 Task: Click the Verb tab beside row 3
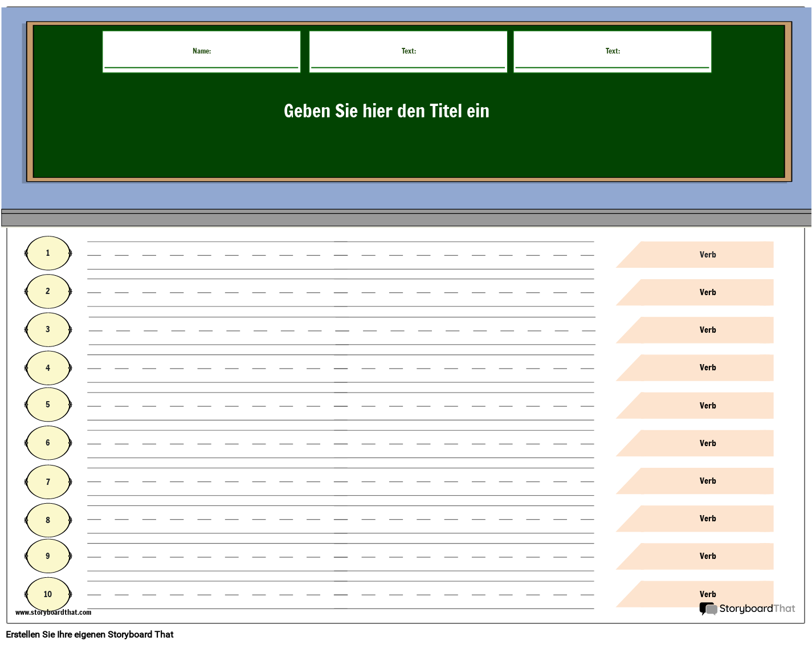click(x=707, y=329)
